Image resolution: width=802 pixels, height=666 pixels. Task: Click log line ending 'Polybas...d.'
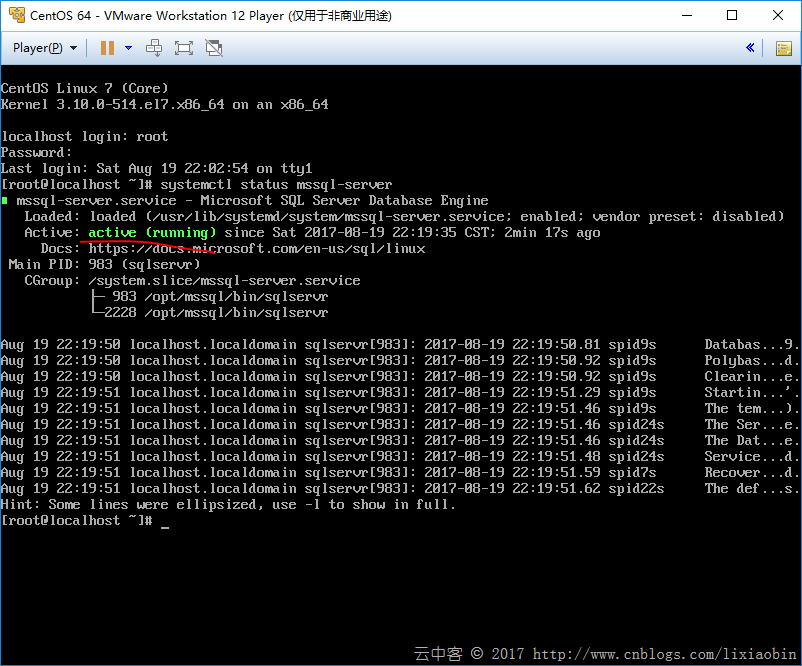399,361
